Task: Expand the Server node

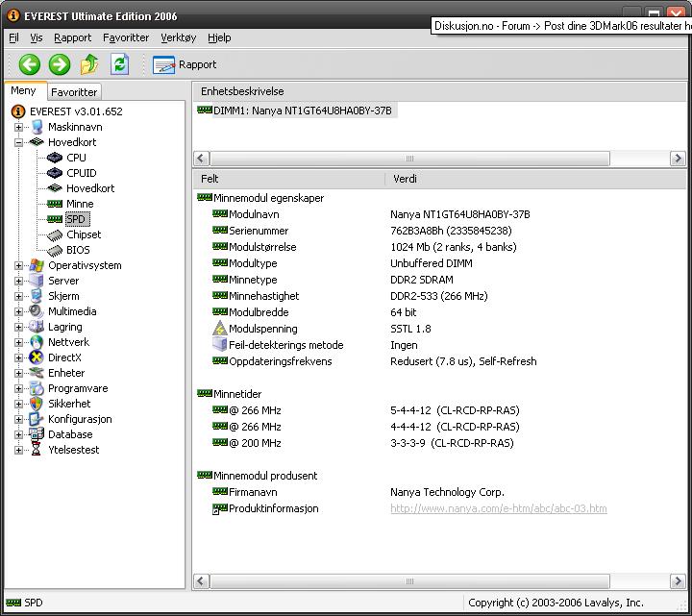Action: pos(18,281)
